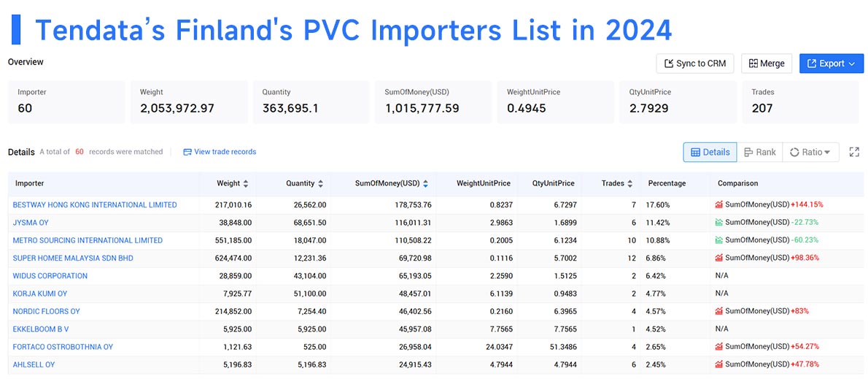
Task: Click trend chart icon in AHLSELL OY row
Action: (x=719, y=364)
